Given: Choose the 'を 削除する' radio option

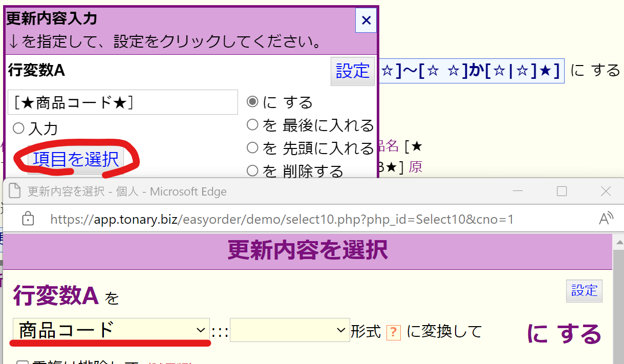Looking at the screenshot, I should tap(252, 170).
